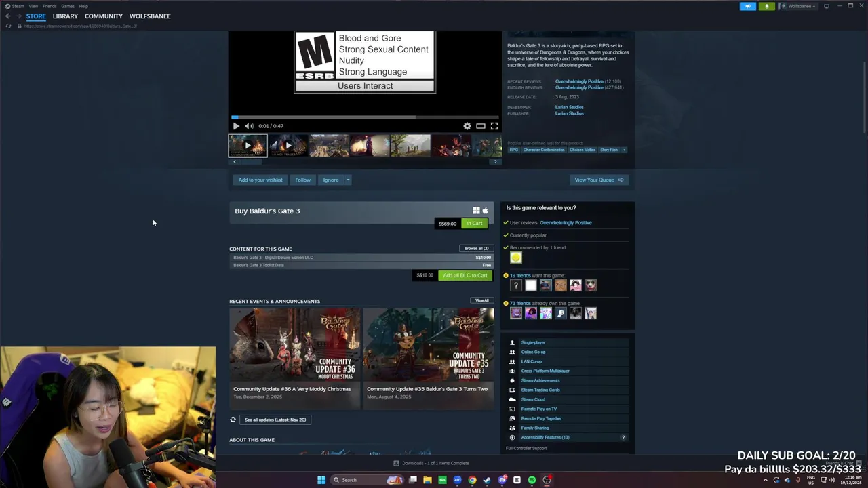Open Community Update #36 event card
This screenshot has width=868, height=488.
(294, 359)
